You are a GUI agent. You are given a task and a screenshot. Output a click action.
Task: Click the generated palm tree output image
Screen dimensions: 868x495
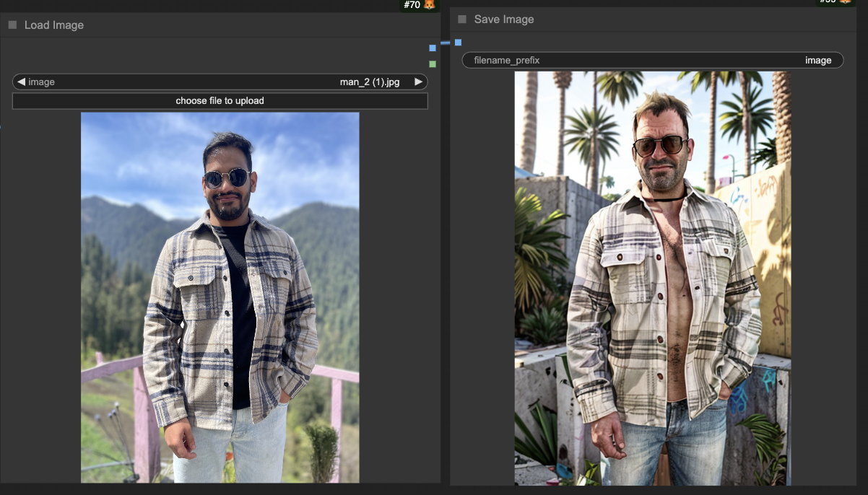pos(652,278)
